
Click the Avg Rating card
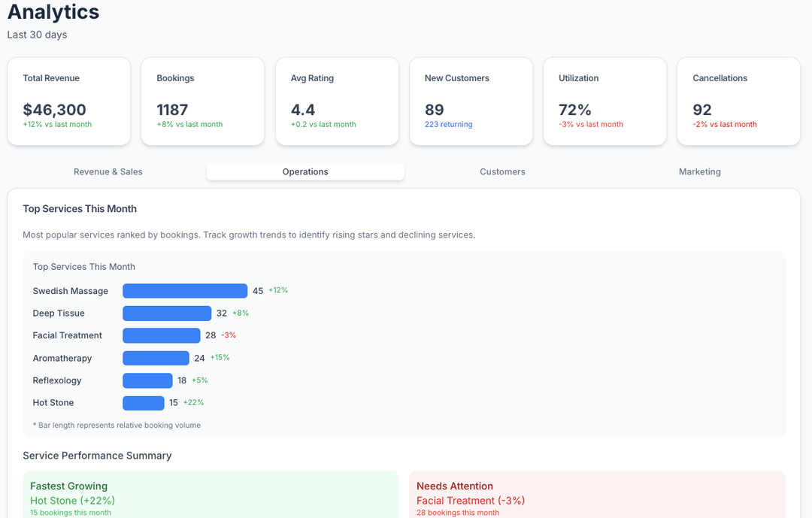(x=337, y=101)
